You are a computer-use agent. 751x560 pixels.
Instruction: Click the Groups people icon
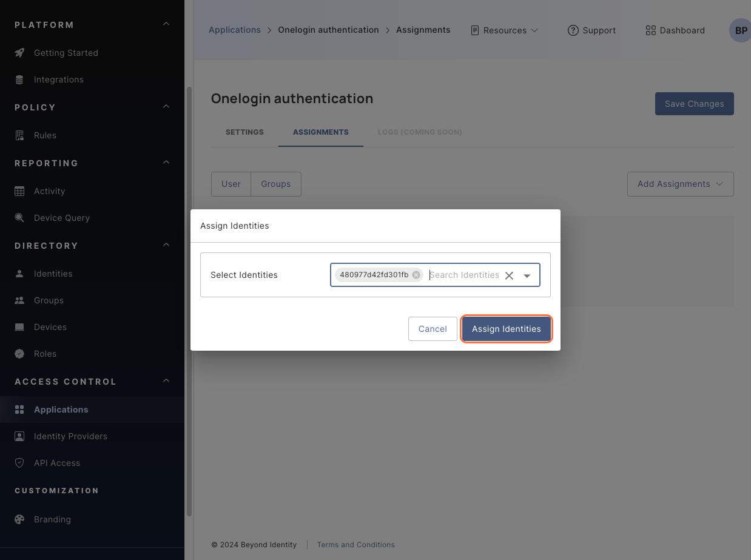[19, 300]
